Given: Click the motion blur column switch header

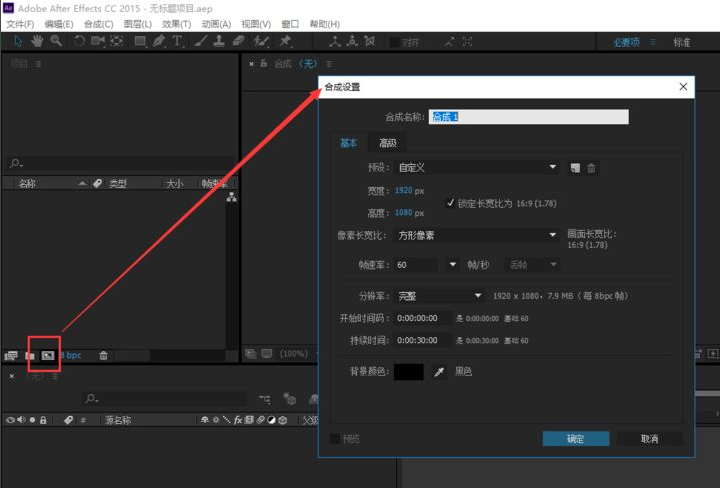Looking at the screenshot, I should [x=260, y=420].
